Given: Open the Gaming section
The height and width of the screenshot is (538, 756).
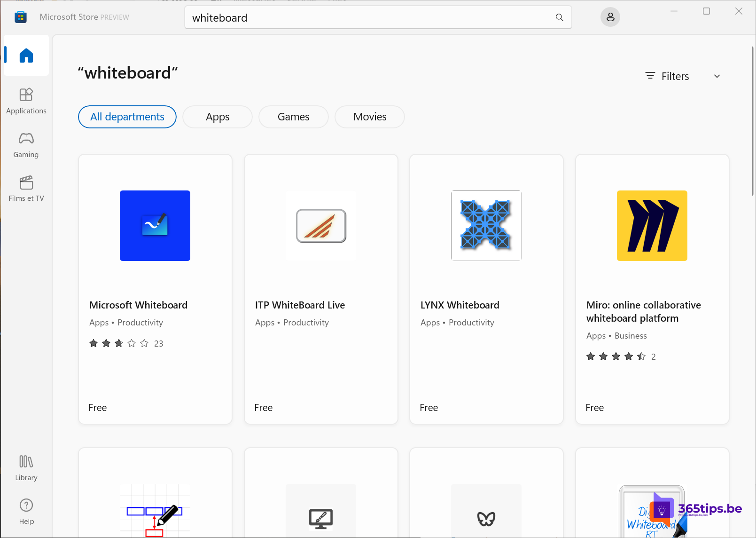Looking at the screenshot, I should [x=26, y=144].
